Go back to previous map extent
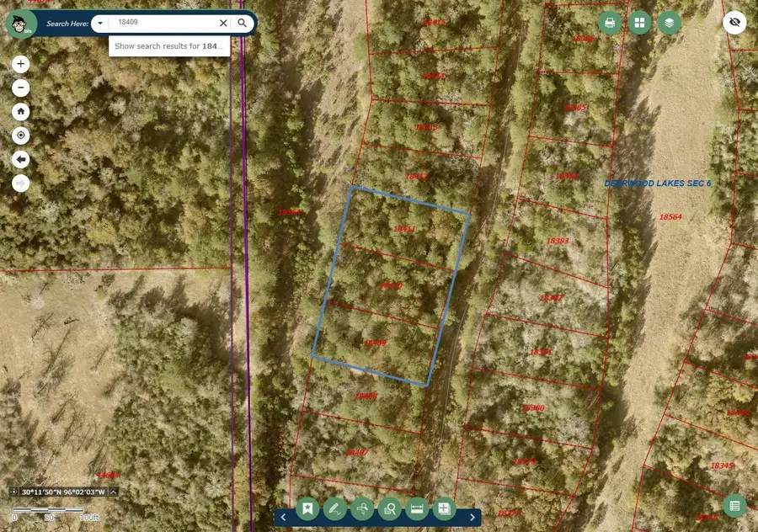The width and height of the screenshot is (758, 532). (21, 159)
